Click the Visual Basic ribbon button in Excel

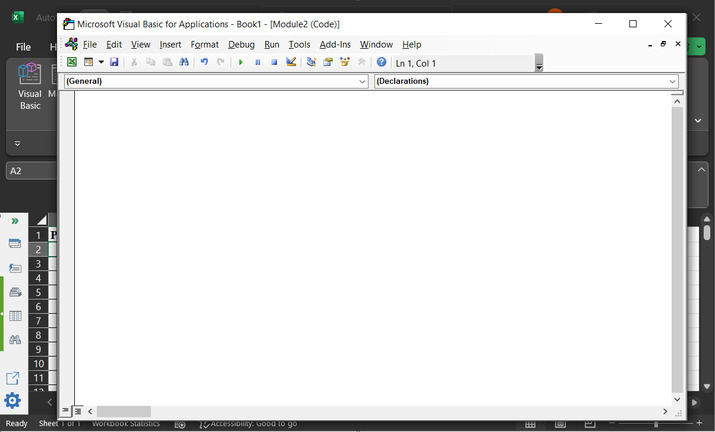click(30, 87)
